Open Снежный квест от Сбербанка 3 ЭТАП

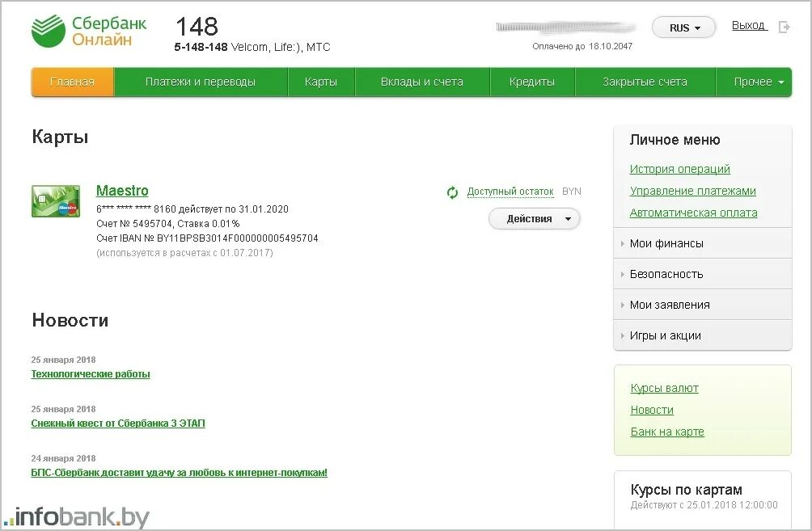(x=118, y=424)
